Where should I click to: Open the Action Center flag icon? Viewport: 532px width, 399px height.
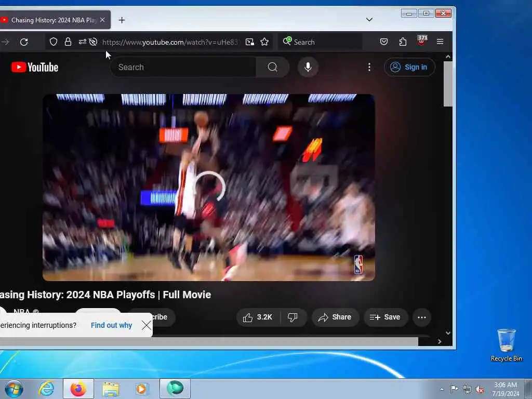[454, 389]
